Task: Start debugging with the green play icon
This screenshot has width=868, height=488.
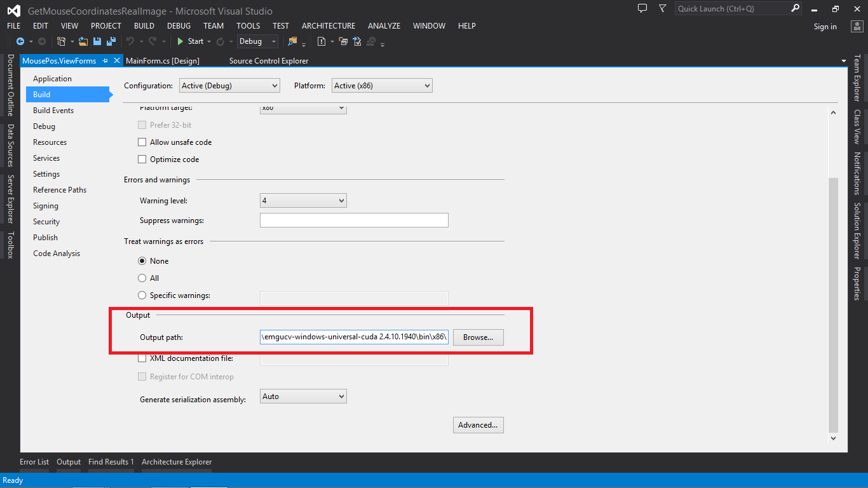Action: (180, 41)
